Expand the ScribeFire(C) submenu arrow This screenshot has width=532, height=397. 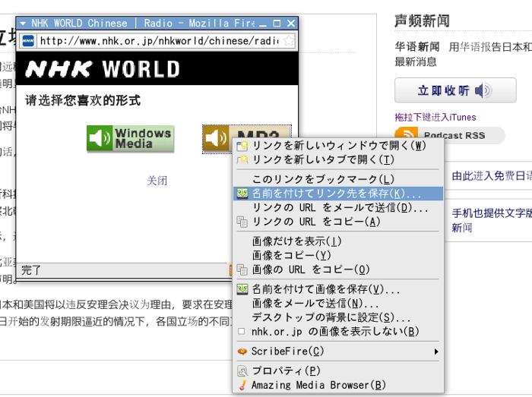click(436, 351)
